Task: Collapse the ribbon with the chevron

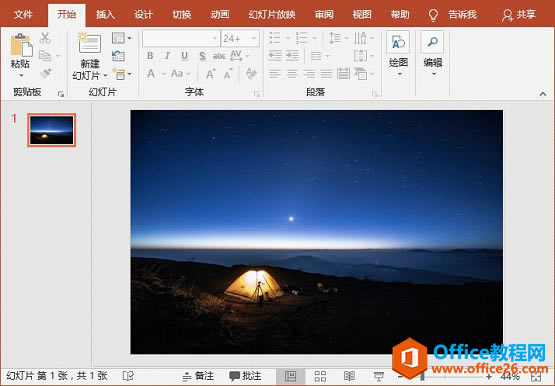Action: (x=543, y=94)
